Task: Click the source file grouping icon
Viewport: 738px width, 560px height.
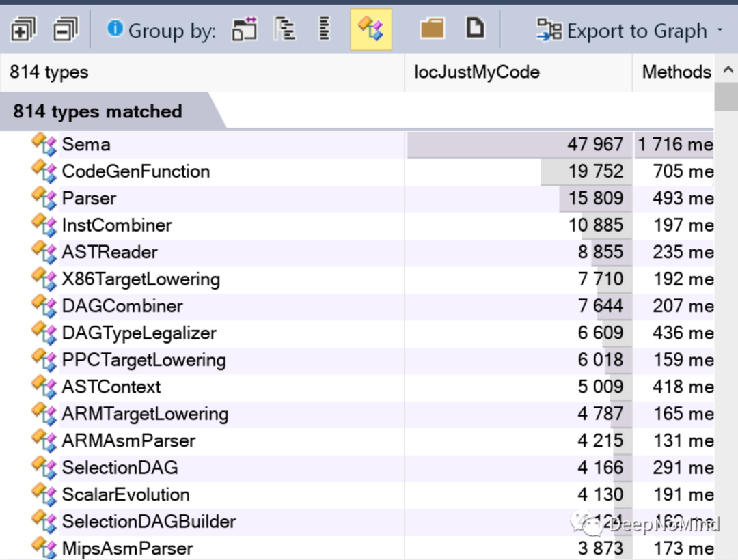Action: (475, 29)
